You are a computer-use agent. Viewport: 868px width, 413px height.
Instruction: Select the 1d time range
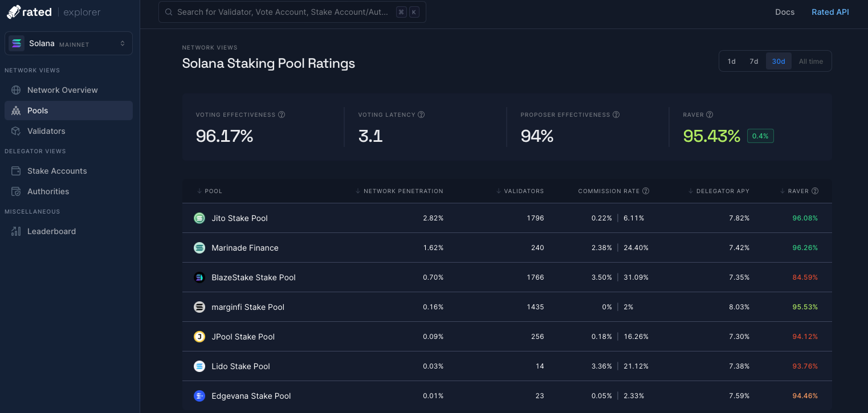pyautogui.click(x=731, y=61)
